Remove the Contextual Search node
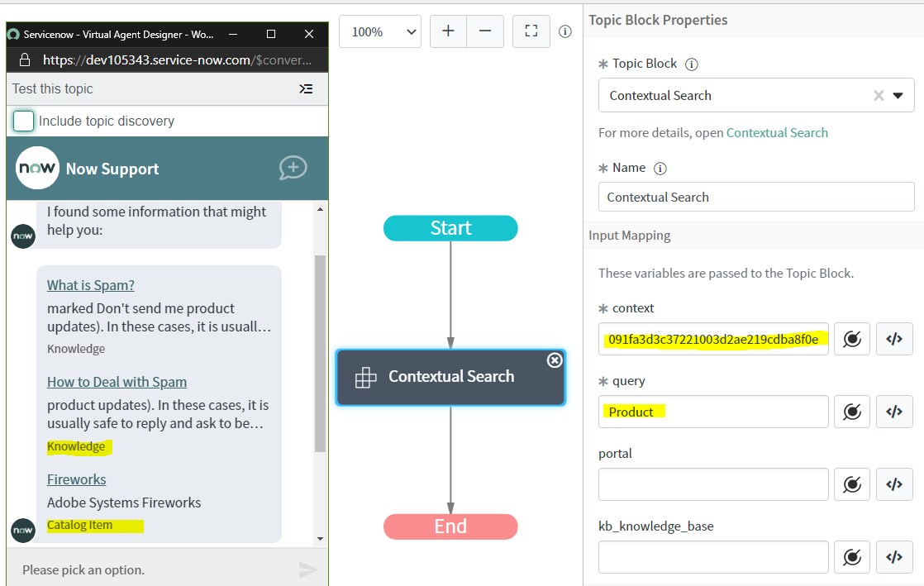 pyautogui.click(x=555, y=360)
